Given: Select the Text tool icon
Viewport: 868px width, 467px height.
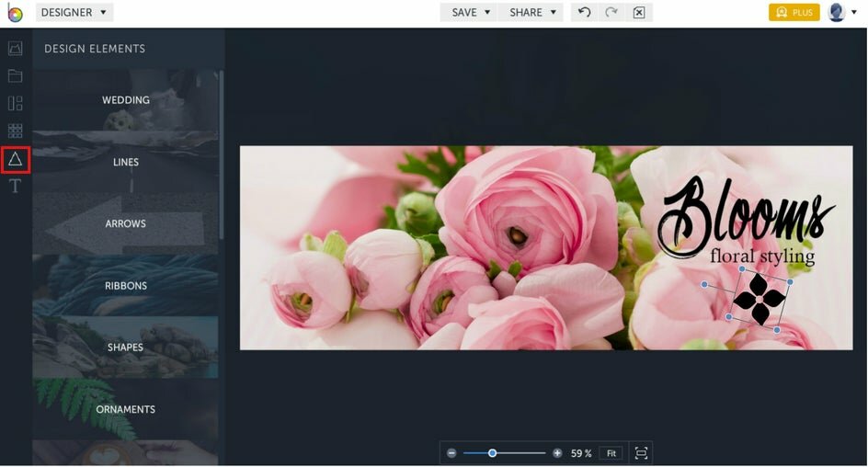Looking at the screenshot, I should [x=15, y=186].
